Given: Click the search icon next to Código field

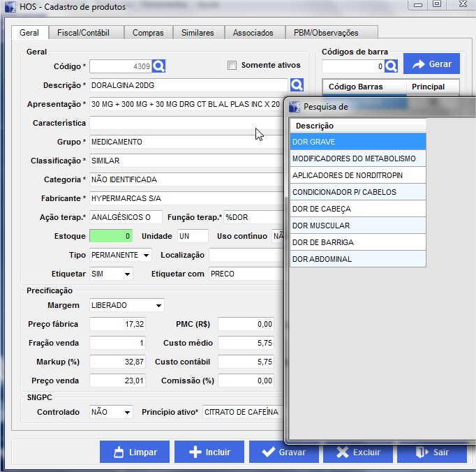Looking at the screenshot, I should 158,66.
